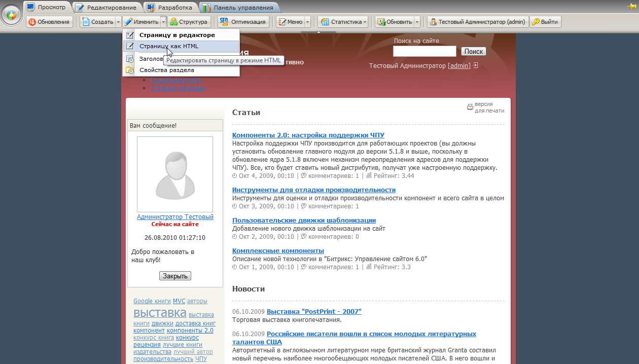Click the pin icon at top right
Screen dimensions: 639x364
click(632, 6)
